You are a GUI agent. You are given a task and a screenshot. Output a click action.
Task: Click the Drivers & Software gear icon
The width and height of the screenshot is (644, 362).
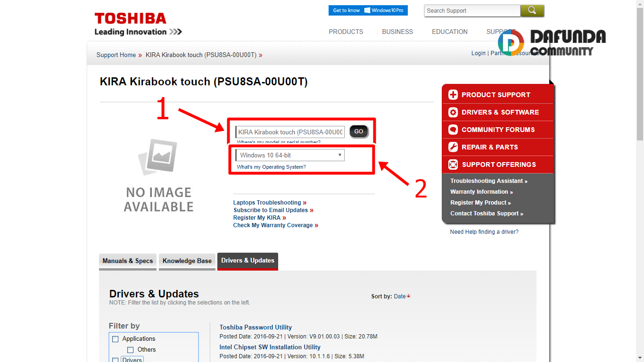[453, 112]
